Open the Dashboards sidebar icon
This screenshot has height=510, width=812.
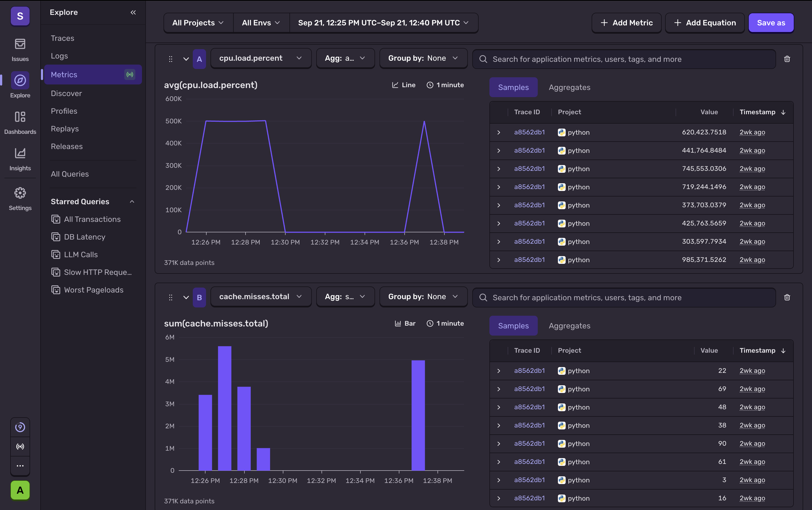point(20,123)
